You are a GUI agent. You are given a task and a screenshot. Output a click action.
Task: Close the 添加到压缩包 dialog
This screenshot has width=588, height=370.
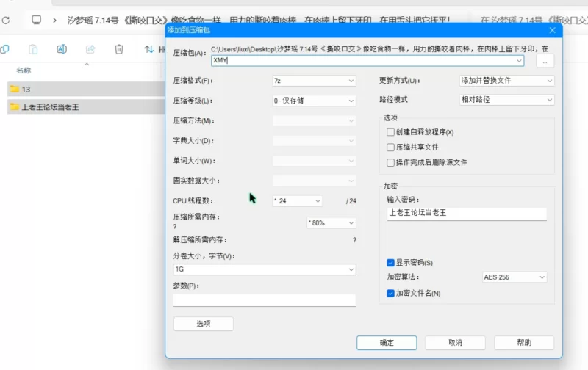(553, 30)
